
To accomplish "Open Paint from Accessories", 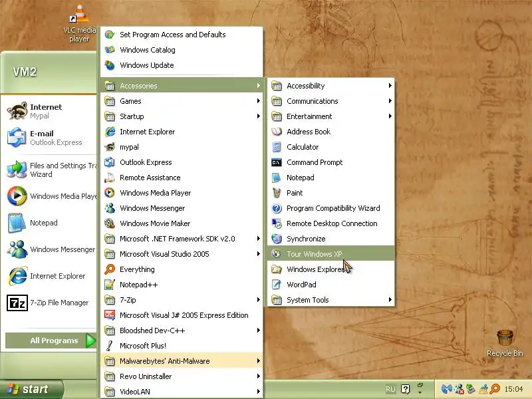I will pos(331,193).
